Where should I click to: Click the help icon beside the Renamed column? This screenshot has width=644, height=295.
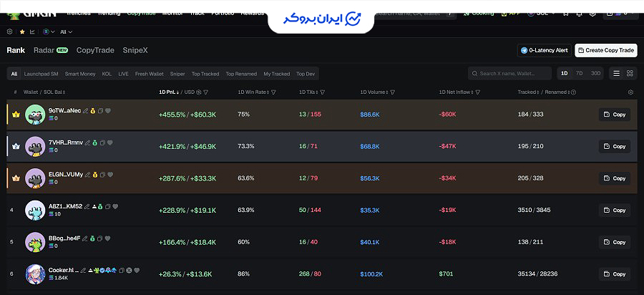(574, 92)
